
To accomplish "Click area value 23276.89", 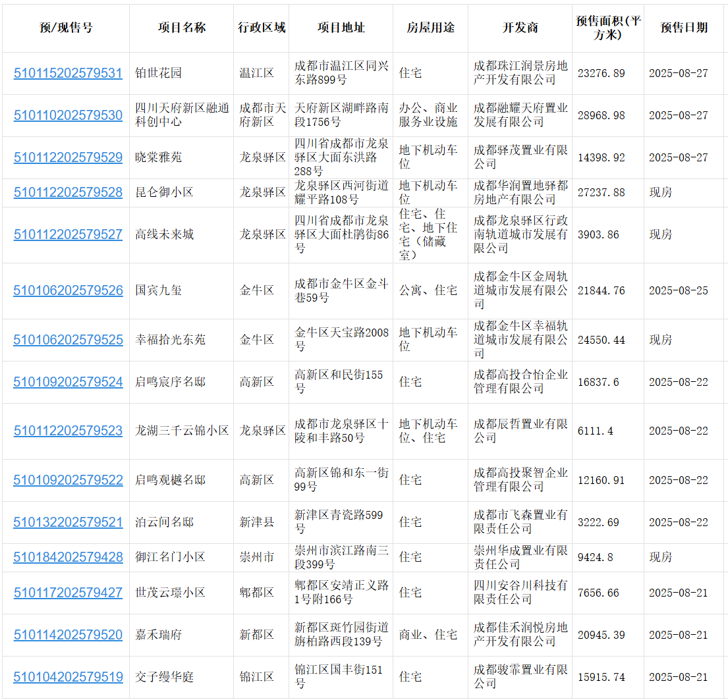I will point(602,73).
